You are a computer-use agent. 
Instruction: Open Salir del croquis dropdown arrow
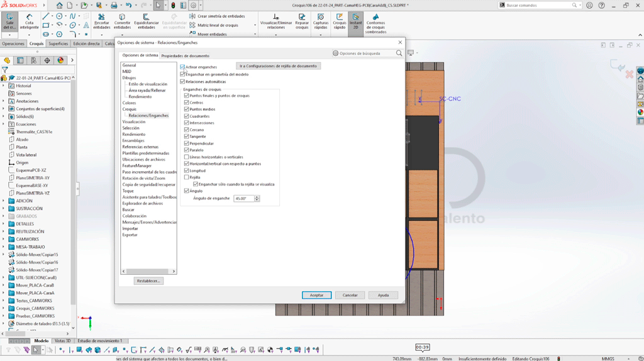(x=9, y=35)
